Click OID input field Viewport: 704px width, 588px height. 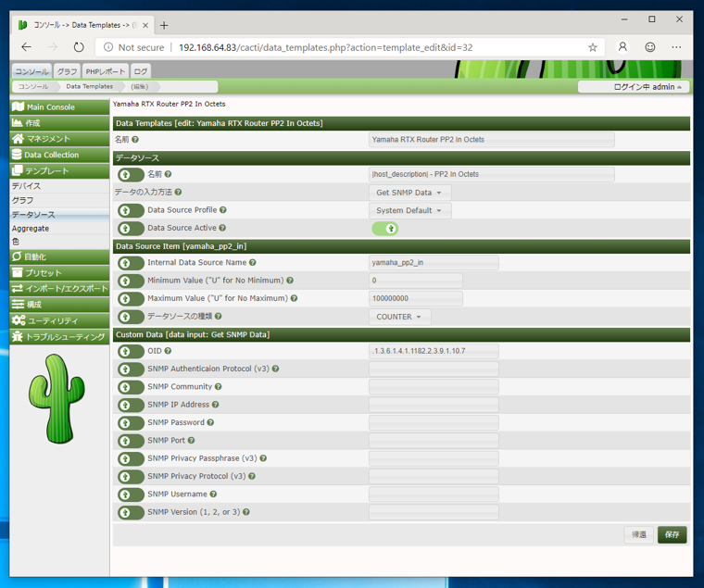pyautogui.click(x=434, y=351)
